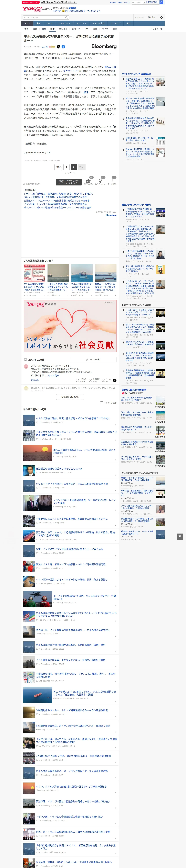186x868 pixels.
Task: Click the 記事に関する報告 report icon link
Action: coord(31,184)
